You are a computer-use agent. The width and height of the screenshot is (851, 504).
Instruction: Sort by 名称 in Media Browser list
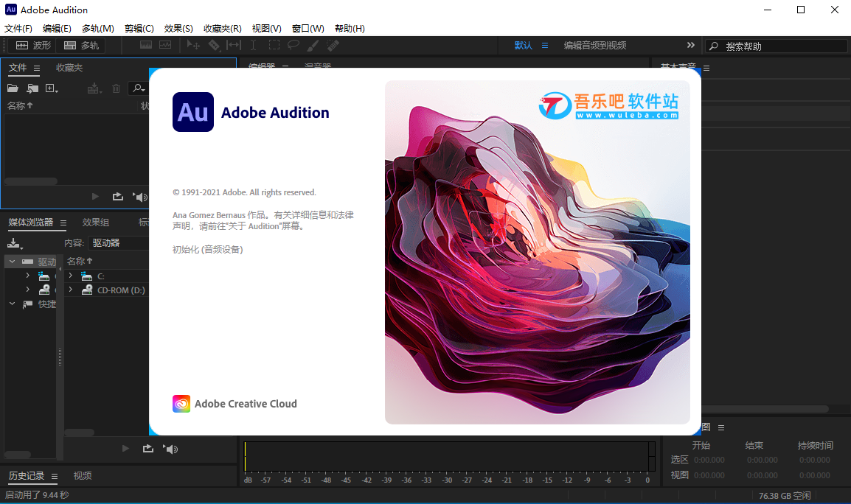click(80, 261)
